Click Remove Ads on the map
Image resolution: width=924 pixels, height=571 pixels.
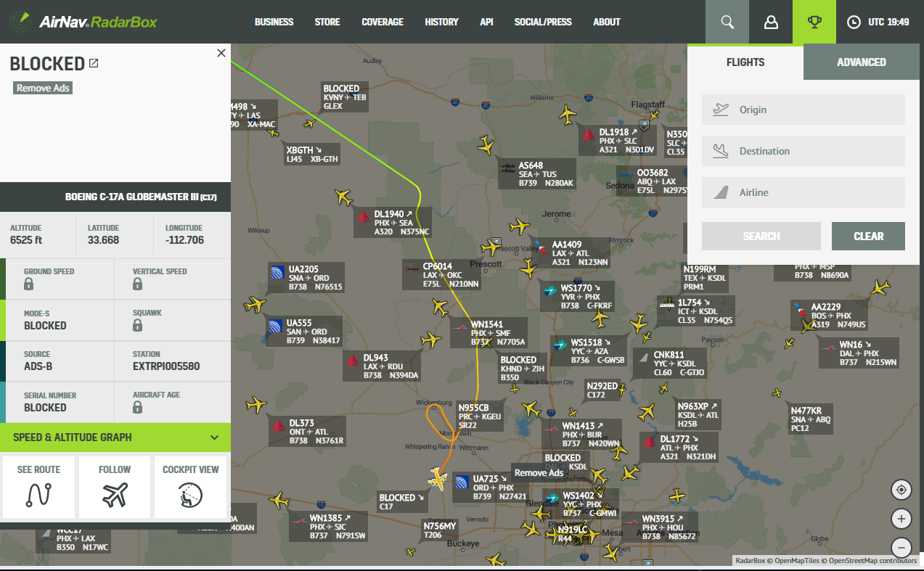(539, 472)
